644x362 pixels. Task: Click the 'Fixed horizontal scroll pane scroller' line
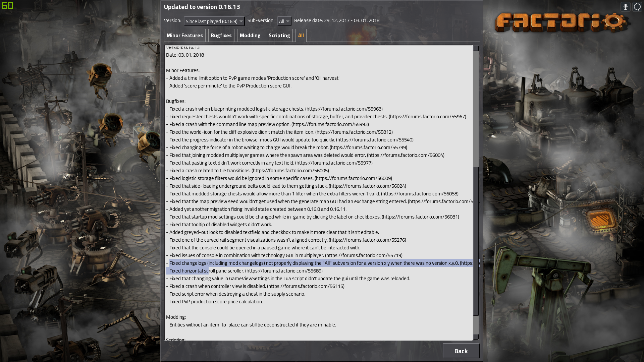tap(244, 271)
